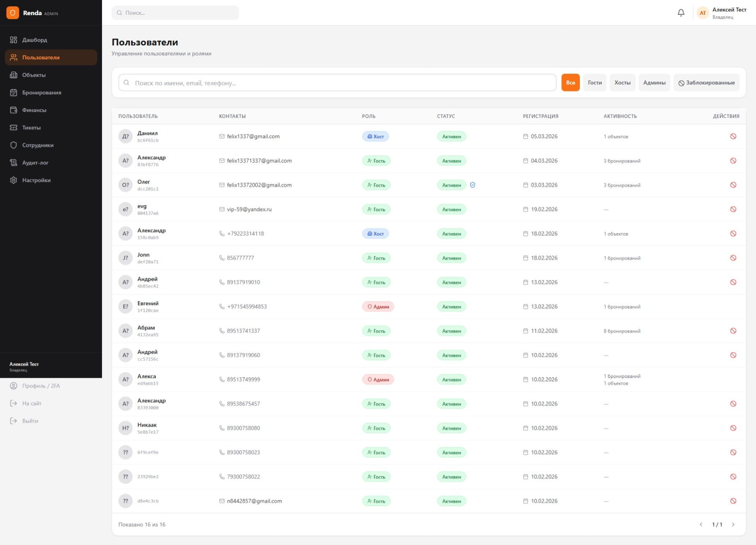The width and height of the screenshot is (756, 545).
Task: Open the Дашборд section
Action: [x=51, y=40]
